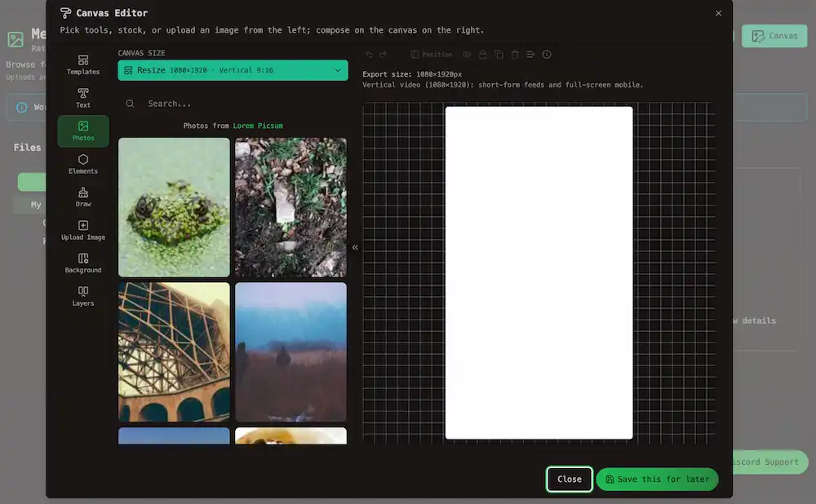The width and height of the screenshot is (816, 504).
Task: Open the align options icon
Action: [530, 54]
